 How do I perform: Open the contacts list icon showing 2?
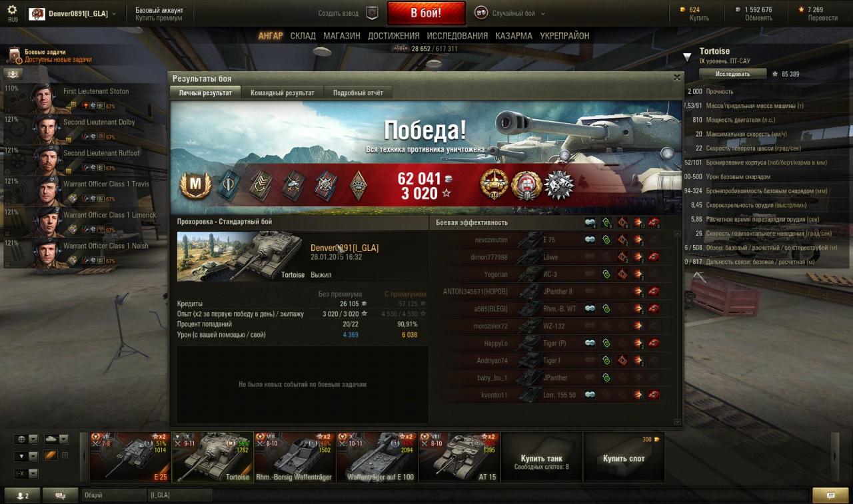[22, 495]
